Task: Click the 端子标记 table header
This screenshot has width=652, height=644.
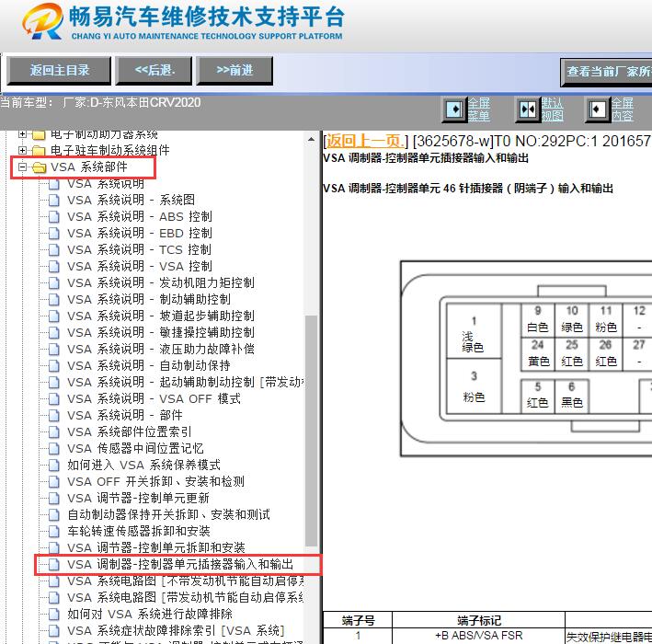Action: point(478,620)
